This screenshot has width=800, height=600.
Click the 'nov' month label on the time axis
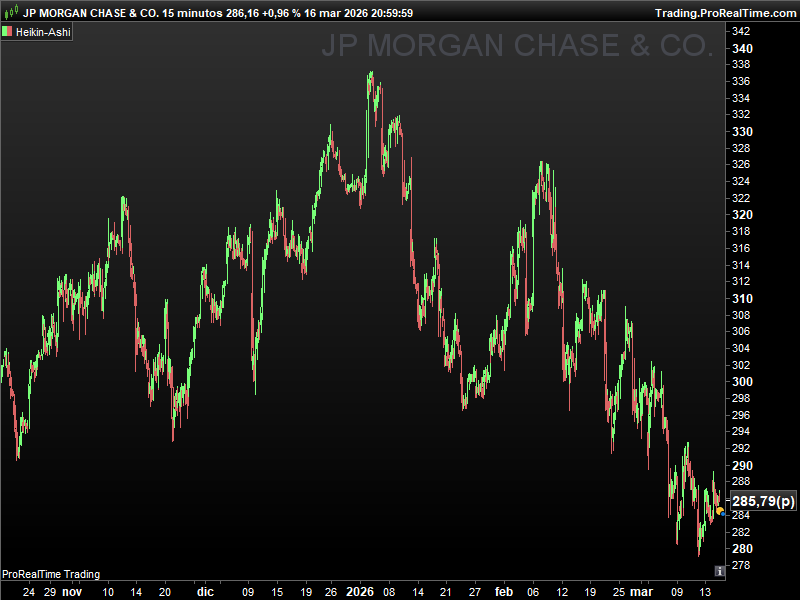72,592
